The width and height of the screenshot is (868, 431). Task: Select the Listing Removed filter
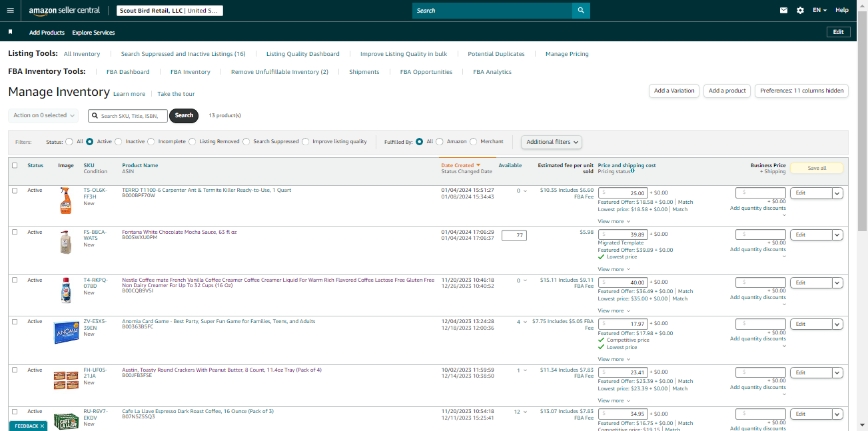193,141
